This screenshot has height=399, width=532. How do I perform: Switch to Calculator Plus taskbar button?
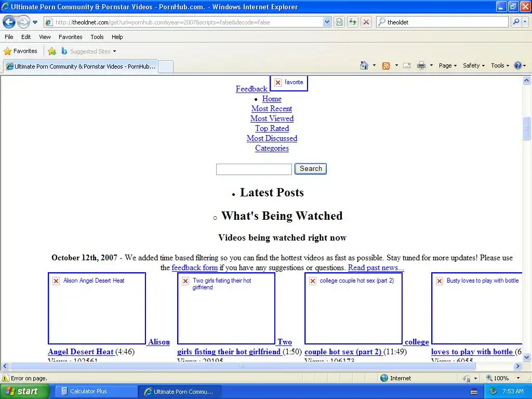pyautogui.click(x=96, y=392)
